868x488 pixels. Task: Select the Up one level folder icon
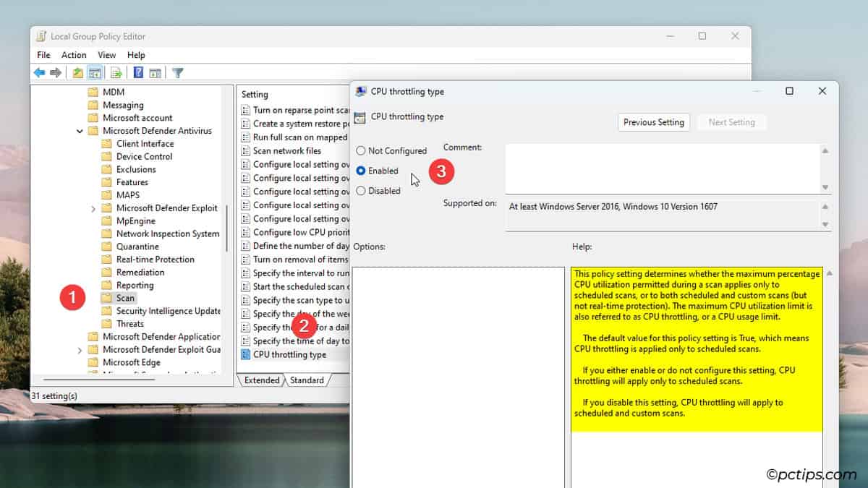point(77,72)
